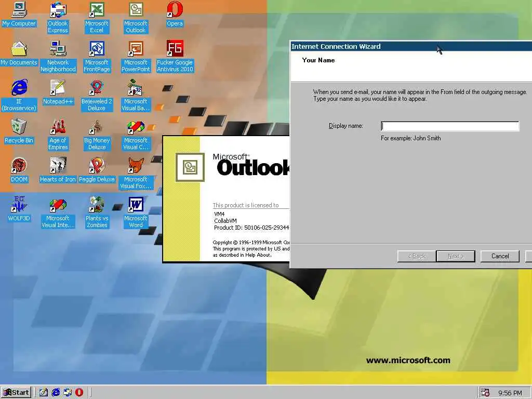Click the Product ID line in splash

click(x=251, y=228)
